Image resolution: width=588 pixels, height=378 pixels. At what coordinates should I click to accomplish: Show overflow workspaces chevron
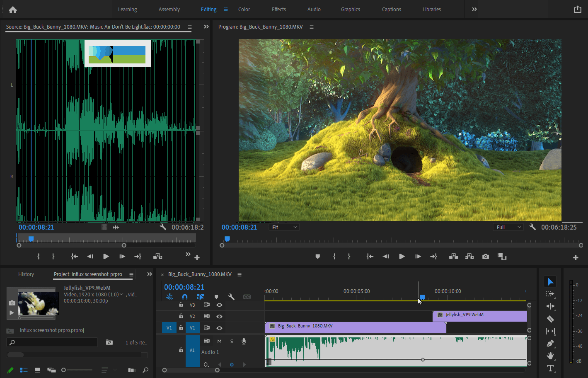point(474,9)
